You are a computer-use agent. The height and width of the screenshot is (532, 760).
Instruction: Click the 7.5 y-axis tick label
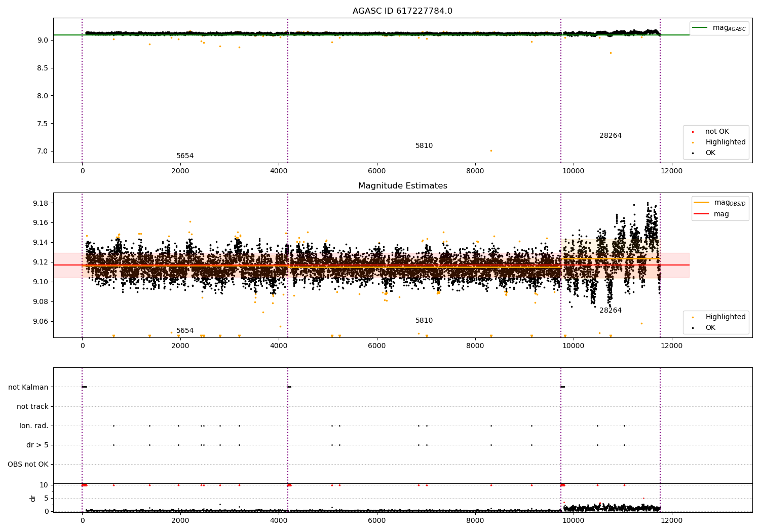43,124
